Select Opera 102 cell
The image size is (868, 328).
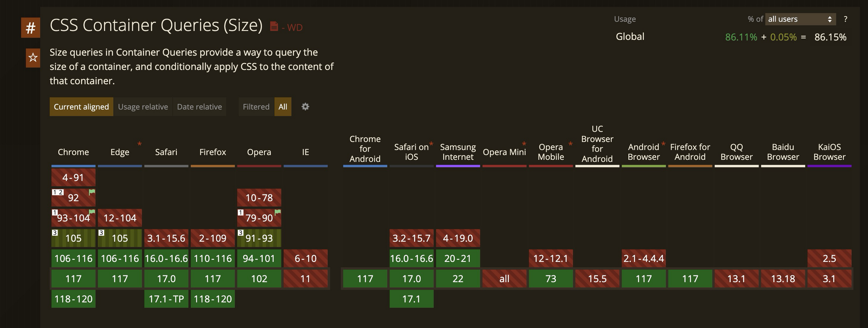pos(259,279)
